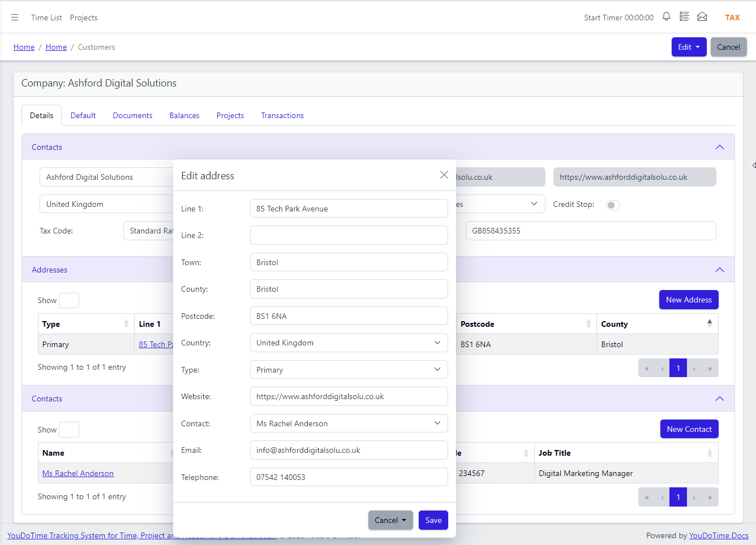Click the Email field in dialog
Screen dimensions: 756x545
coord(349,450)
